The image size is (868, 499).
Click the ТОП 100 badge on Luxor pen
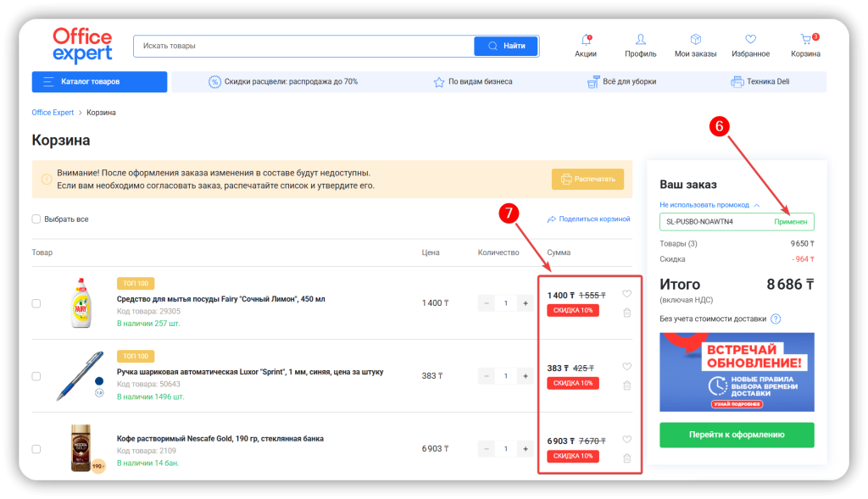[x=136, y=357]
